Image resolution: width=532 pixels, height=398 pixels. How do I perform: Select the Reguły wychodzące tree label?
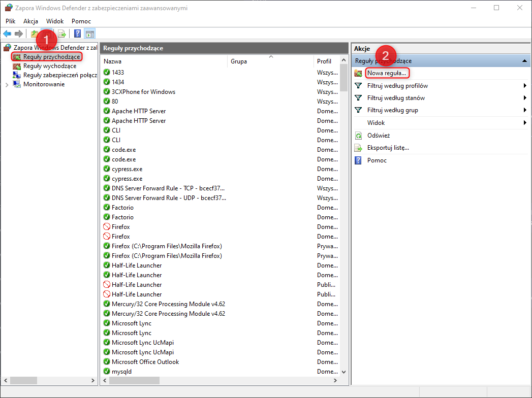coord(50,66)
